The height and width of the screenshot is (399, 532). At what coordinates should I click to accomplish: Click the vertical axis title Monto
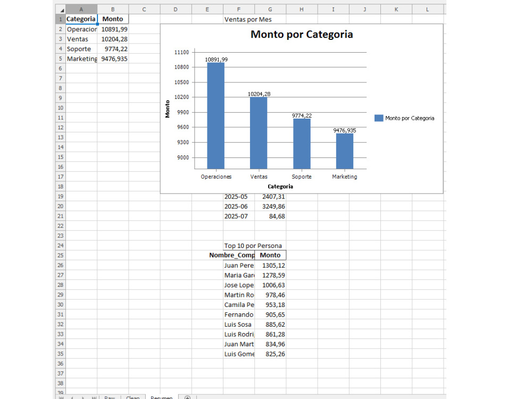(167, 109)
